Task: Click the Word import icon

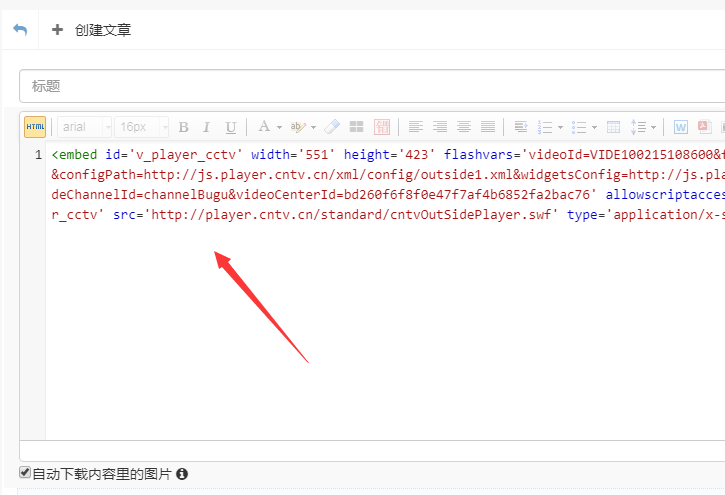Action: point(681,127)
